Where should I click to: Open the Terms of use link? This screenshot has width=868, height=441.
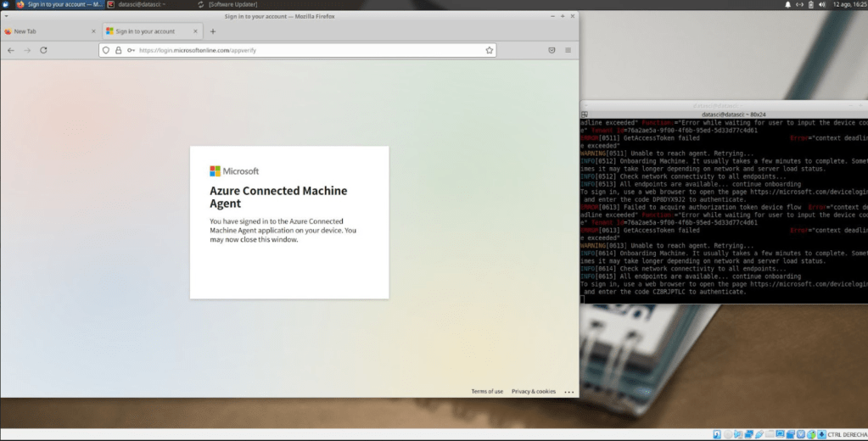(487, 391)
